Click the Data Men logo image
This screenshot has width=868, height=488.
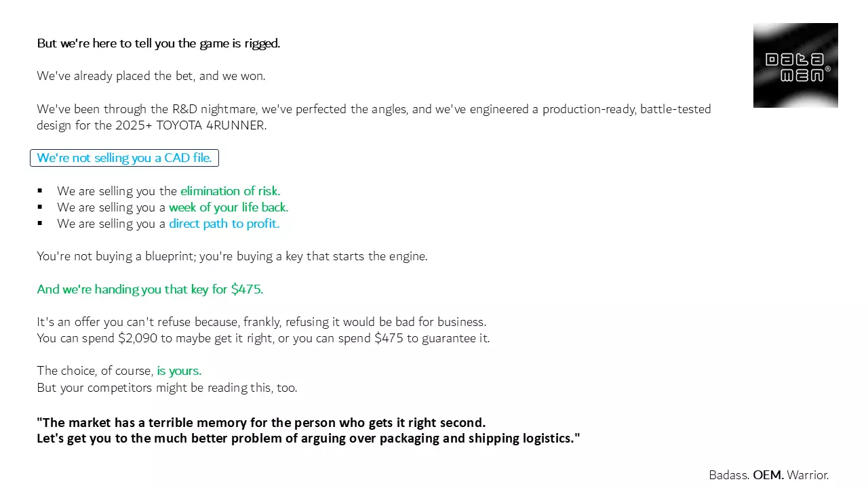795,65
